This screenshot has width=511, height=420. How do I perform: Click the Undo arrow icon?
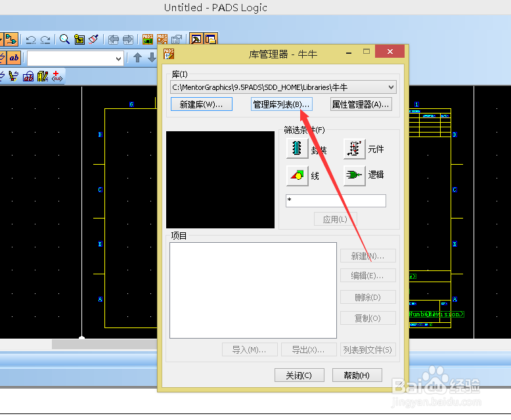[x=31, y=40]
